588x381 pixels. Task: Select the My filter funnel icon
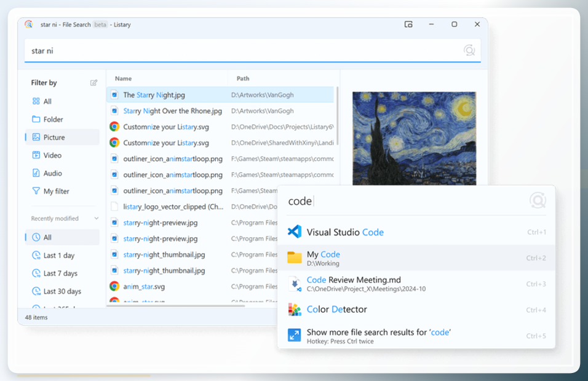36,191
